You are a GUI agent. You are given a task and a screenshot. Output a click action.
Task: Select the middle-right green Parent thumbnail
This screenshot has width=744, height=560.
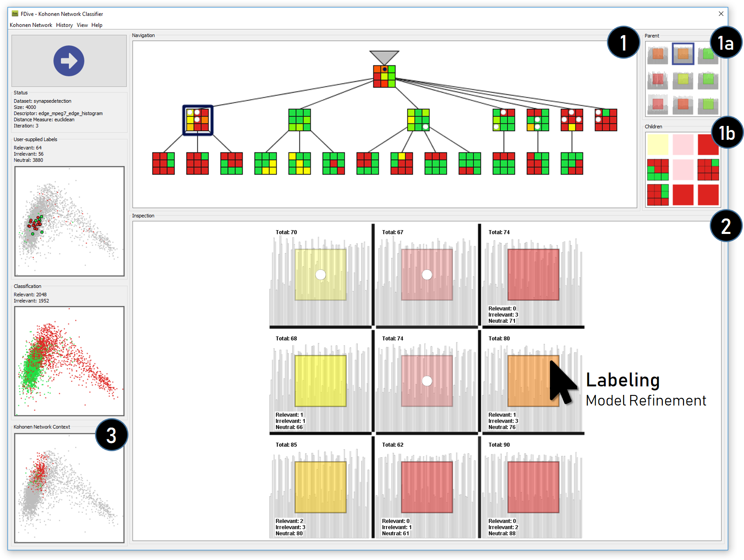click(708, 79)
